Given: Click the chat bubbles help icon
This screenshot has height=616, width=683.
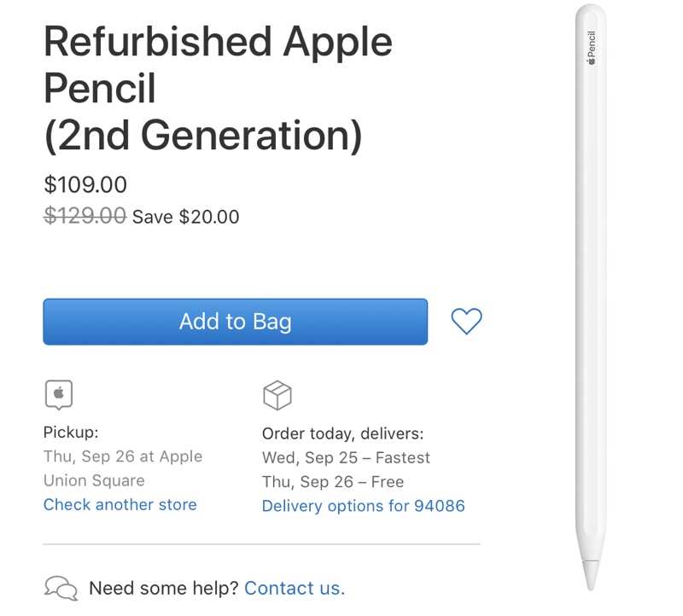Looking at the screenshot, I should pyautogui.click(x=61, y=588).
